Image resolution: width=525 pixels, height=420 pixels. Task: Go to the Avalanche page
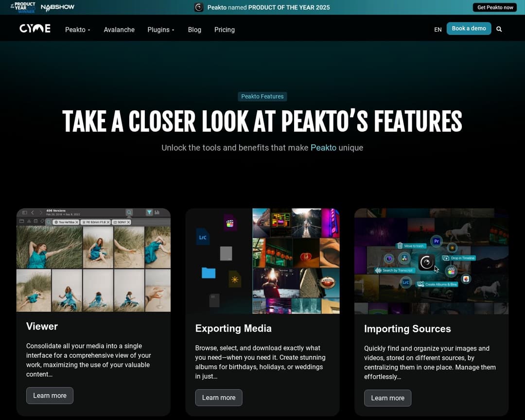pos(119,30)
